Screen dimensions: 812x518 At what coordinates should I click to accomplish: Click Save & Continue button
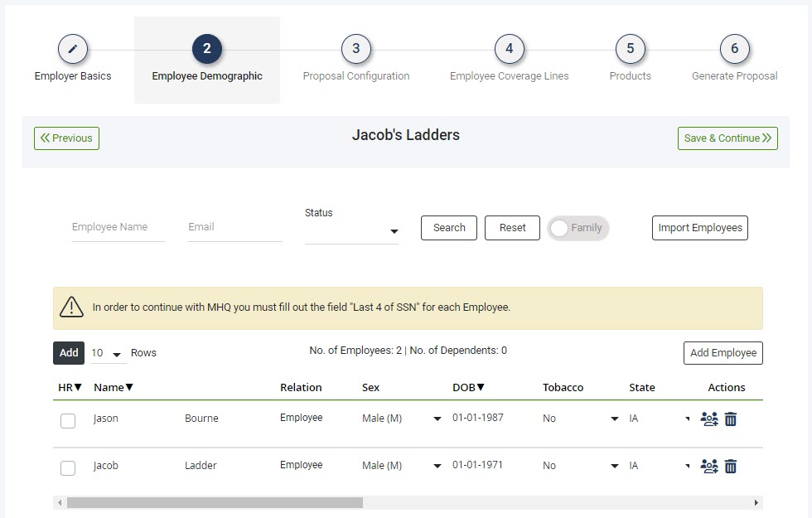[x=727, y=138]
